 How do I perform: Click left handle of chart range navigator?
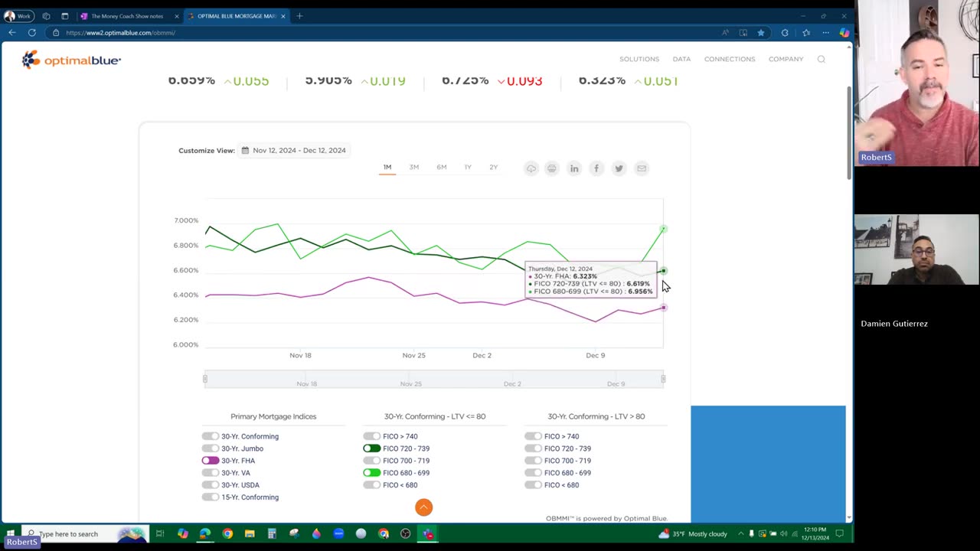204,379
